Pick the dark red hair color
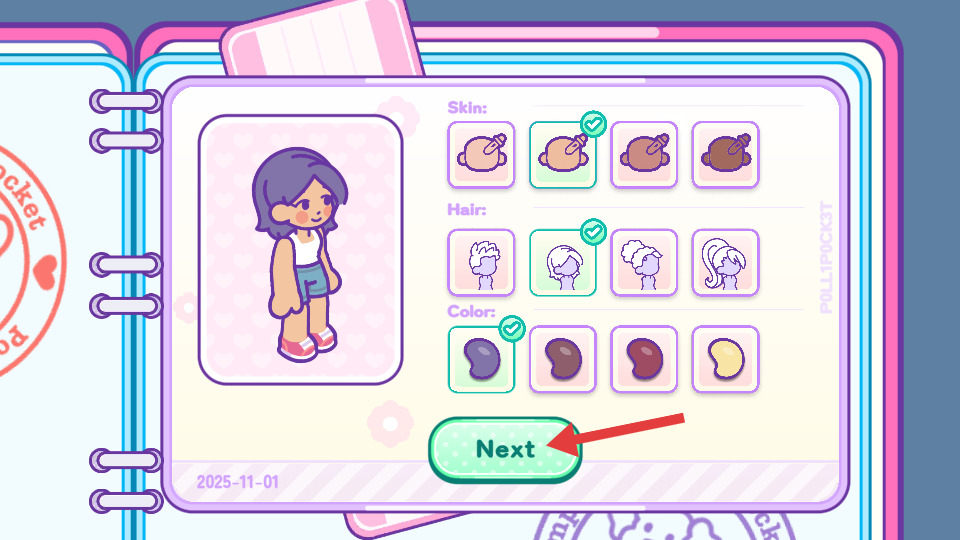The height and width of the screenshot is (540, 960). (644, 359)
